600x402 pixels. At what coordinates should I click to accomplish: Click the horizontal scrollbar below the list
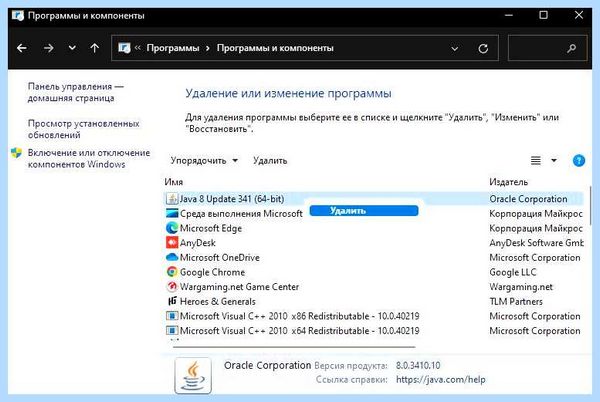[294, 347]
